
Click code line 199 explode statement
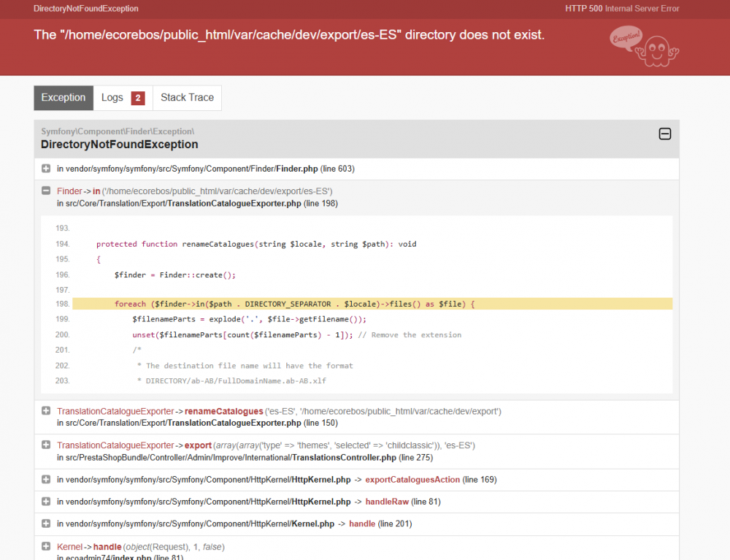pos(249,319)
